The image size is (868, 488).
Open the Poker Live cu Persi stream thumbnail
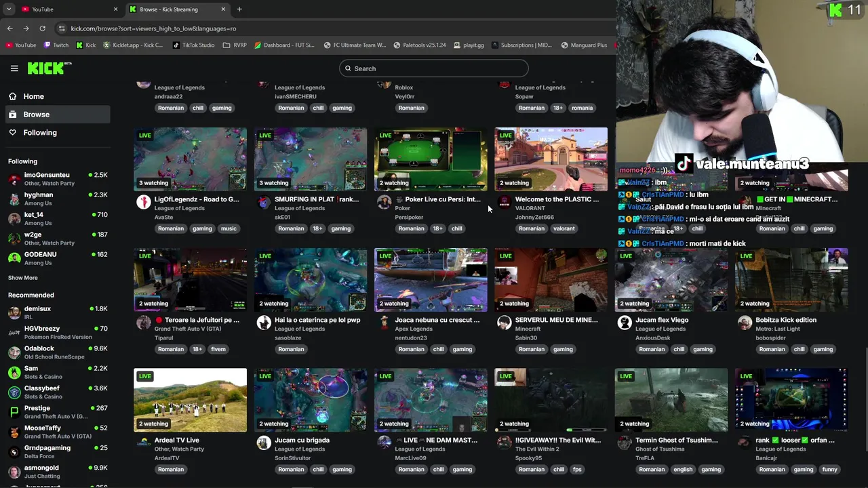pyautogui.click(x=431, y=159)
